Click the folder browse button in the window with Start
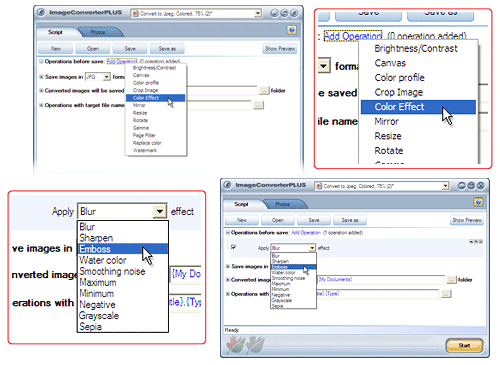Screen dimensions: 500x365 (x=451, y=280)
